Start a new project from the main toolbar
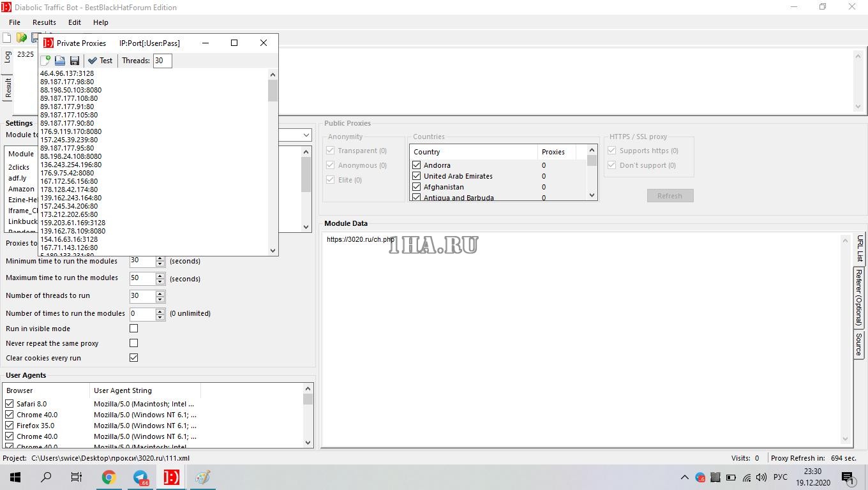Image resolution: width=868 pixels, height=490 pixels. pos(7,38)
